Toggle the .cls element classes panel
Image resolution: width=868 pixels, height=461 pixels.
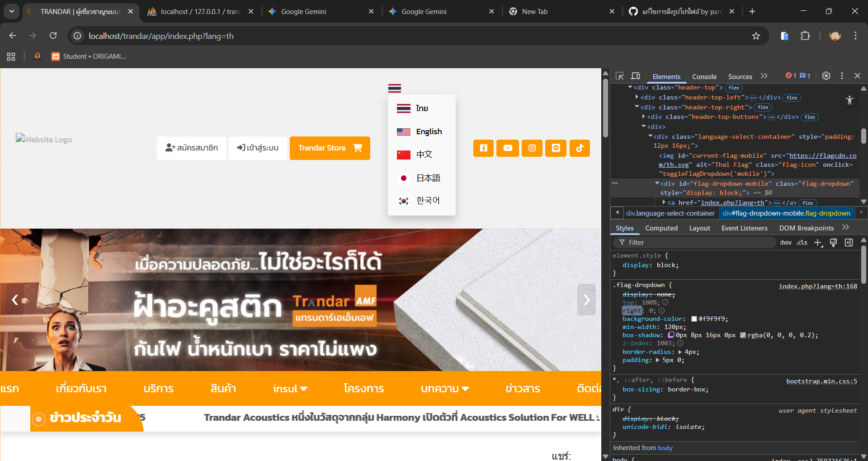click(x=802, y=243)
